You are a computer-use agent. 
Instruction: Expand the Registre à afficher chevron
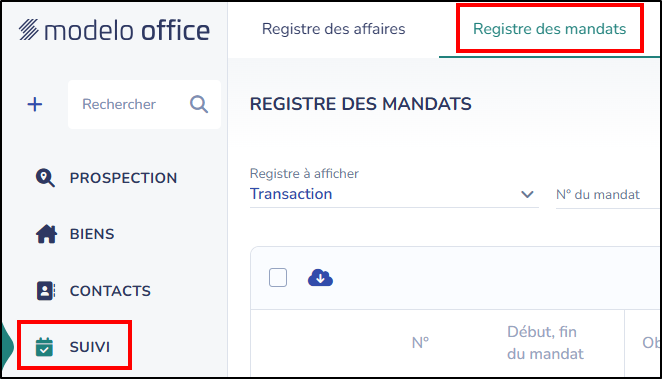coord(527,194)
